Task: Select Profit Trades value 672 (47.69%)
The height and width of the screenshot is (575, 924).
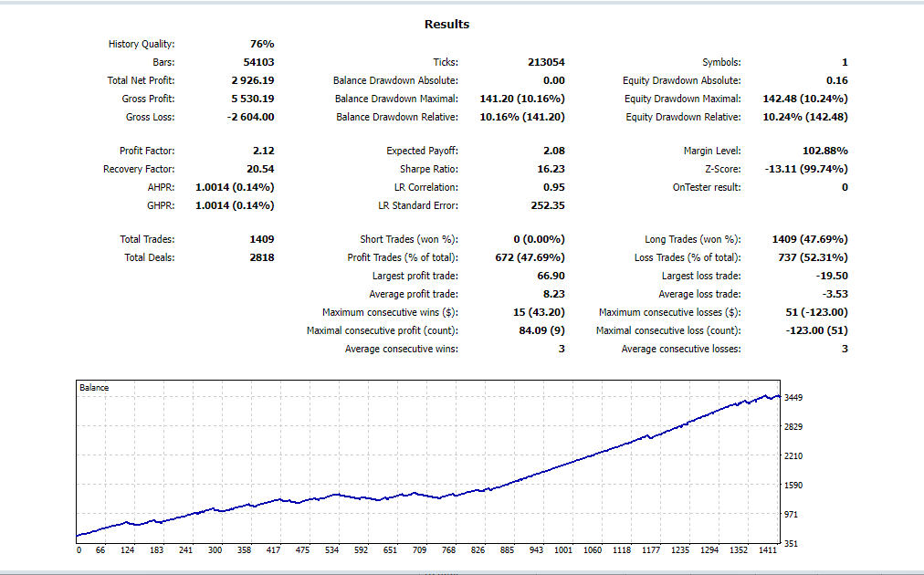Action: click(530, 257)
